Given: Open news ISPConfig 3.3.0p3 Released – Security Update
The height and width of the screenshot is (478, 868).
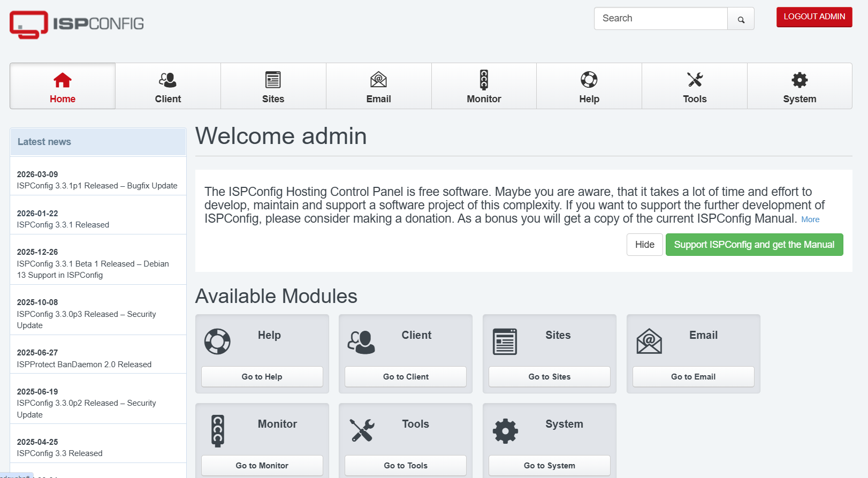Looking at the screenshot, I should pos(86,320).
